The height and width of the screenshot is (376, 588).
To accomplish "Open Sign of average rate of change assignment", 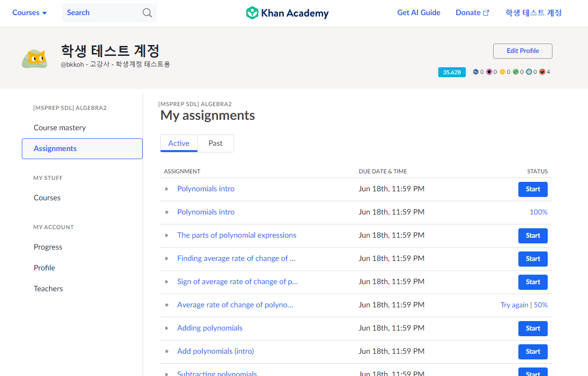I will (x=237, y=282).
